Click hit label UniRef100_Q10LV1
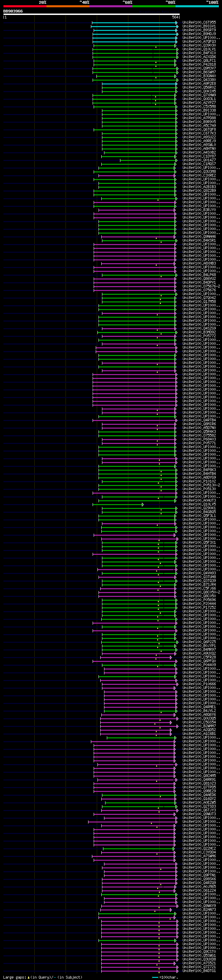The height and width of the screenshot is (980, 222). coord(199,49)
